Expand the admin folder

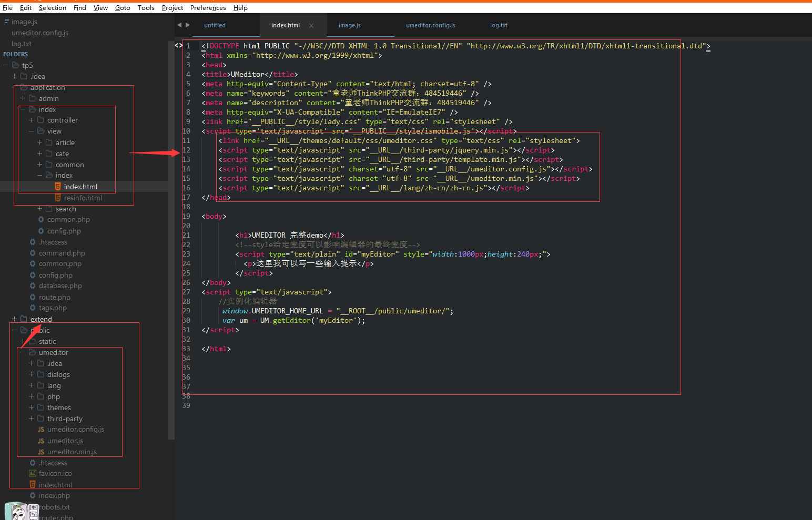click(x=23, y=98)
